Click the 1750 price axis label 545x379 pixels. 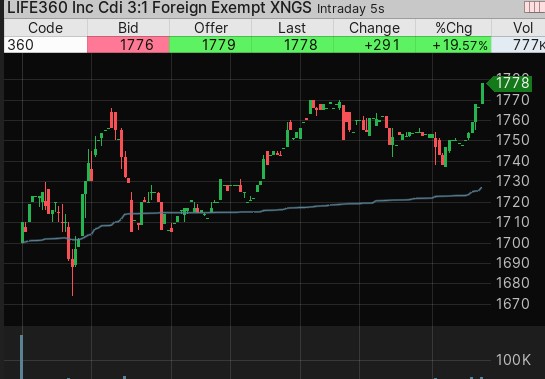point(513,140)
